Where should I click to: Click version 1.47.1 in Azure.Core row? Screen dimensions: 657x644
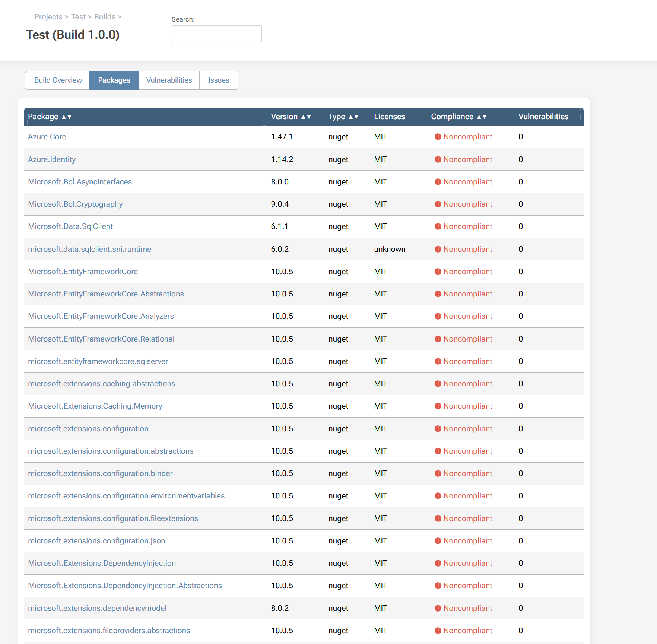pos(282,137)
